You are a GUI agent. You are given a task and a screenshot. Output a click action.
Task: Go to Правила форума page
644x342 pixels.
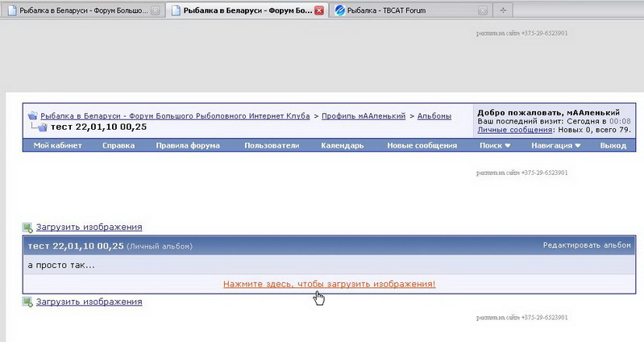click(x=189, y=146)
